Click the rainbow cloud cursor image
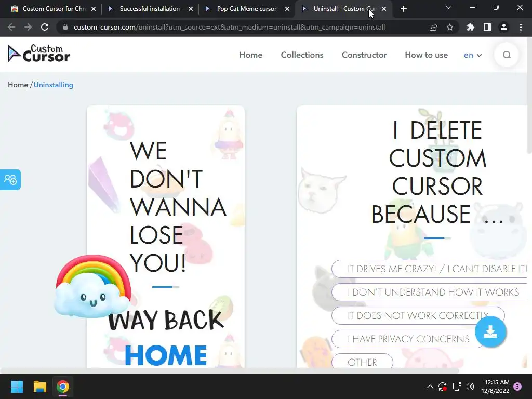The height and width of the screenshot is (399, 532). pyautogui.click(x=92, y=286)
